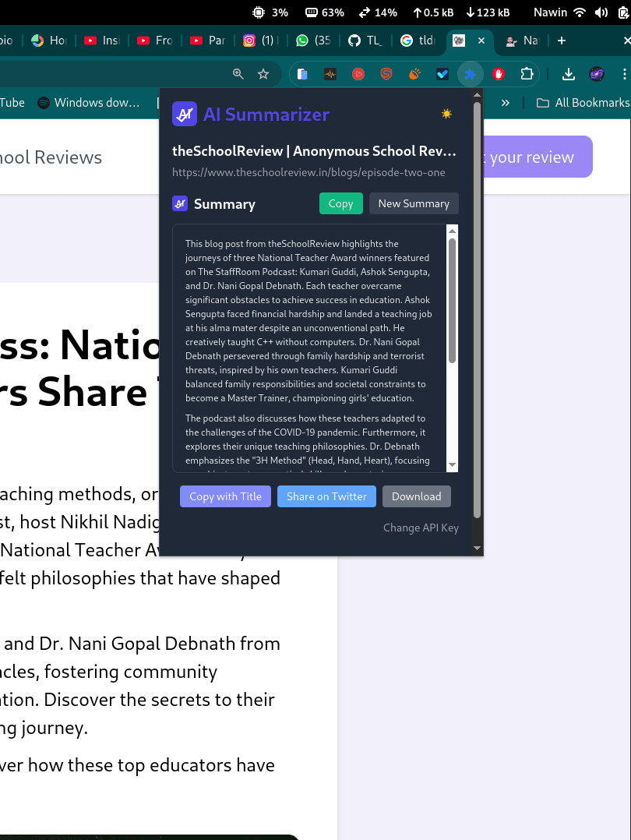Open the blue-and-white pages extension icon
631x840 pixels.
302,75
